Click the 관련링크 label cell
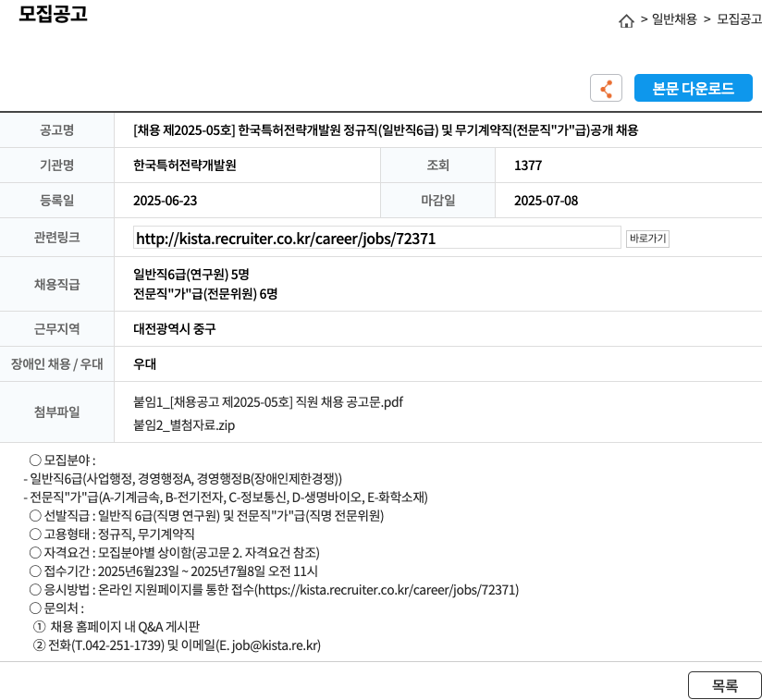This screenshot has width=762, height=700. [x=56, y=238]
